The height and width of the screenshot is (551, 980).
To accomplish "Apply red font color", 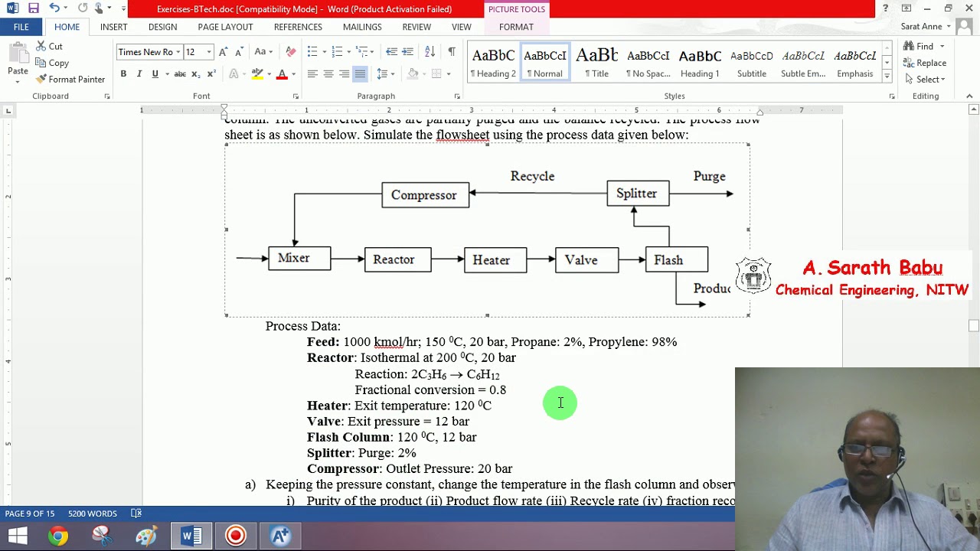I will (282, 73).
